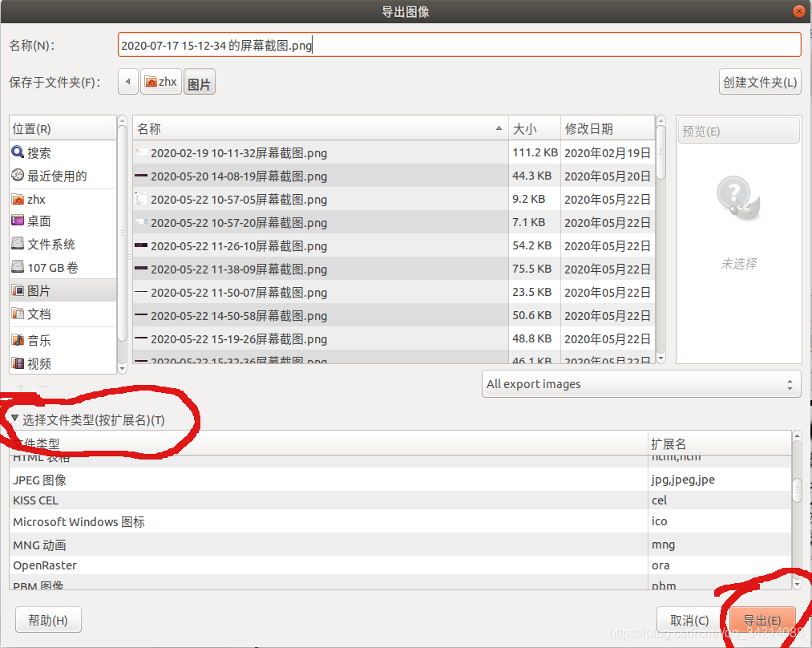Select Microsoft Windows 图标 file type
This screenshot has height=648, width=812.
click(x=329, y=521)
